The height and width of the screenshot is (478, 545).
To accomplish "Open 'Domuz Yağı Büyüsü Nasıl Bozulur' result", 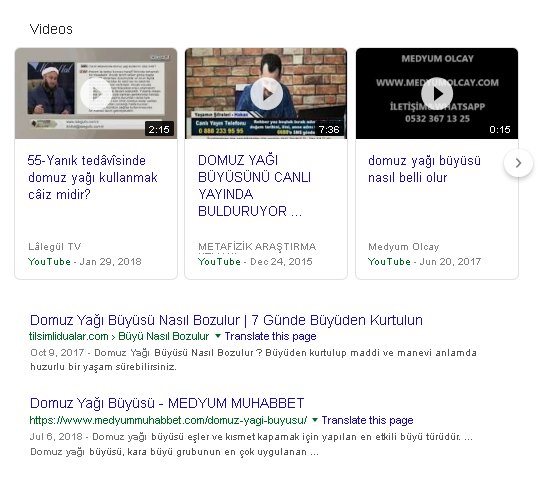I will click(226, 320).
